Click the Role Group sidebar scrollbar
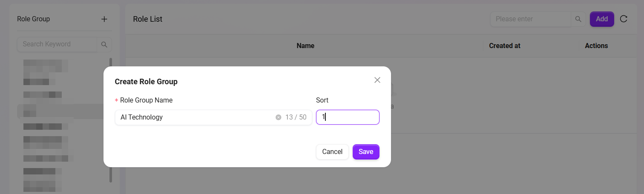 (111, 119)
